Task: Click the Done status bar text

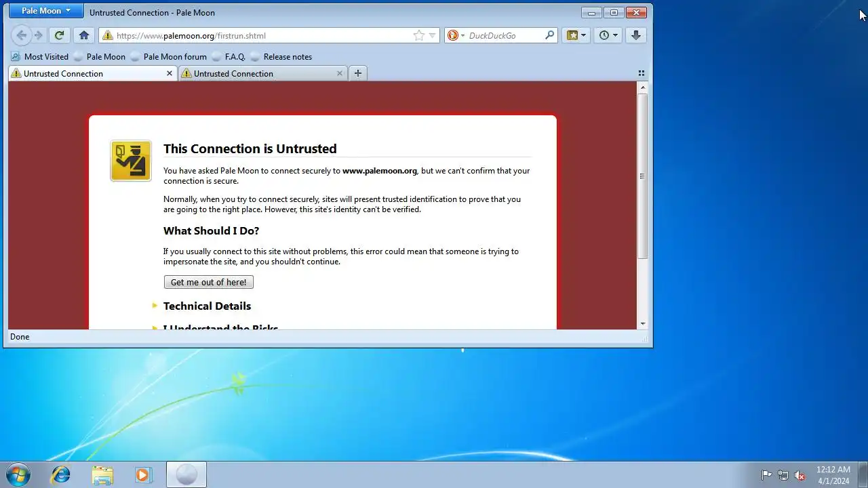Action: point(20,337)
